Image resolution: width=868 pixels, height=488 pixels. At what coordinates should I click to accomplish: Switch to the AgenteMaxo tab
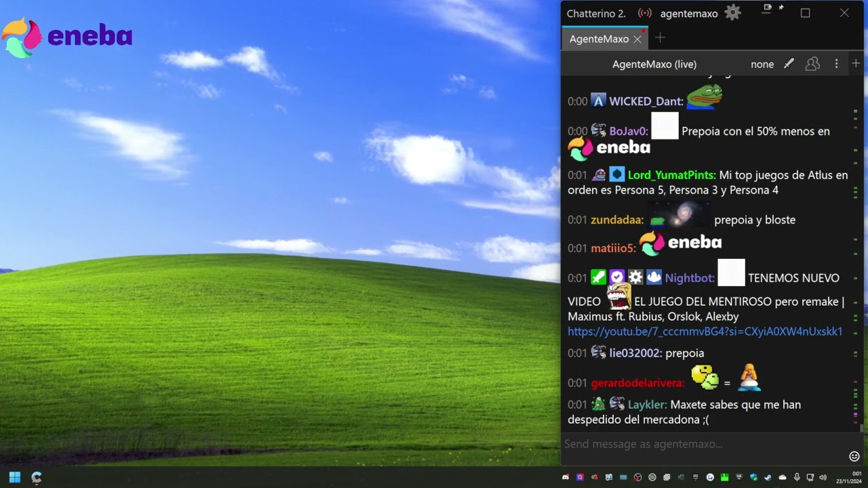click(x=599, y=39)
